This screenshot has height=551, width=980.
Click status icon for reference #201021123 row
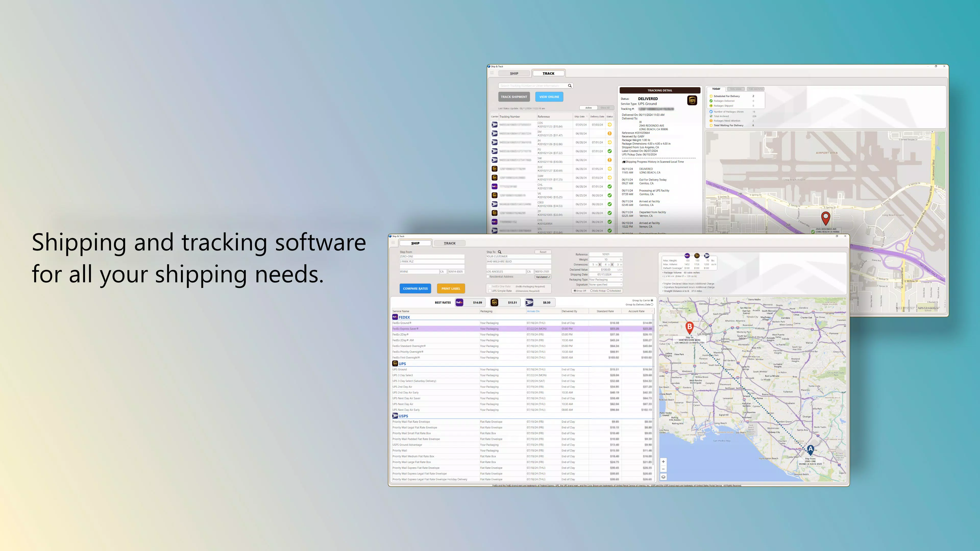(609, 125)
